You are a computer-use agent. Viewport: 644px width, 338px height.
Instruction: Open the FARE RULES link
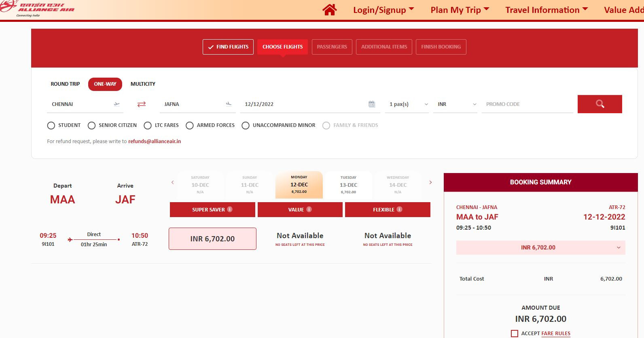[556, 334]
